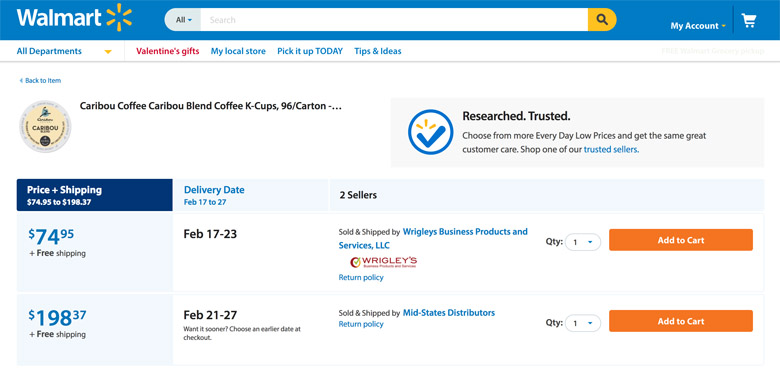Open Wrigleys Business Products and Services seller page
780x379 pixels.
(x=433, y=238)
